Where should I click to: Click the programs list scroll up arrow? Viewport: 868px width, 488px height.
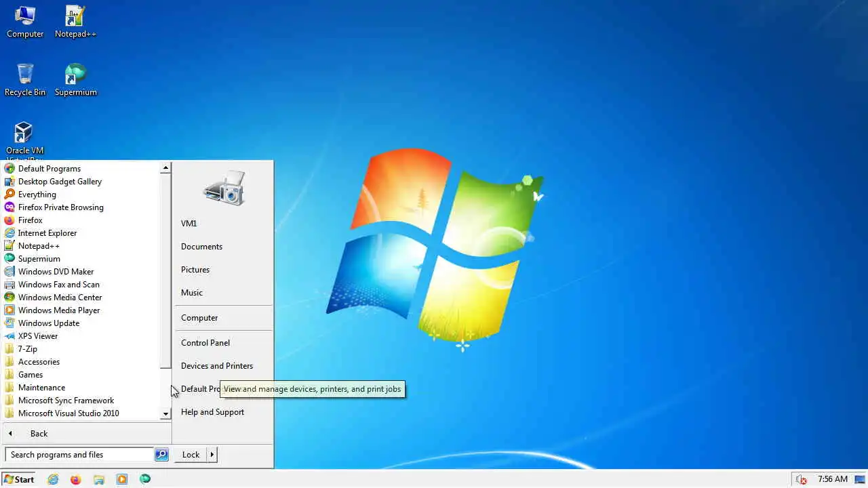(165, 167)
